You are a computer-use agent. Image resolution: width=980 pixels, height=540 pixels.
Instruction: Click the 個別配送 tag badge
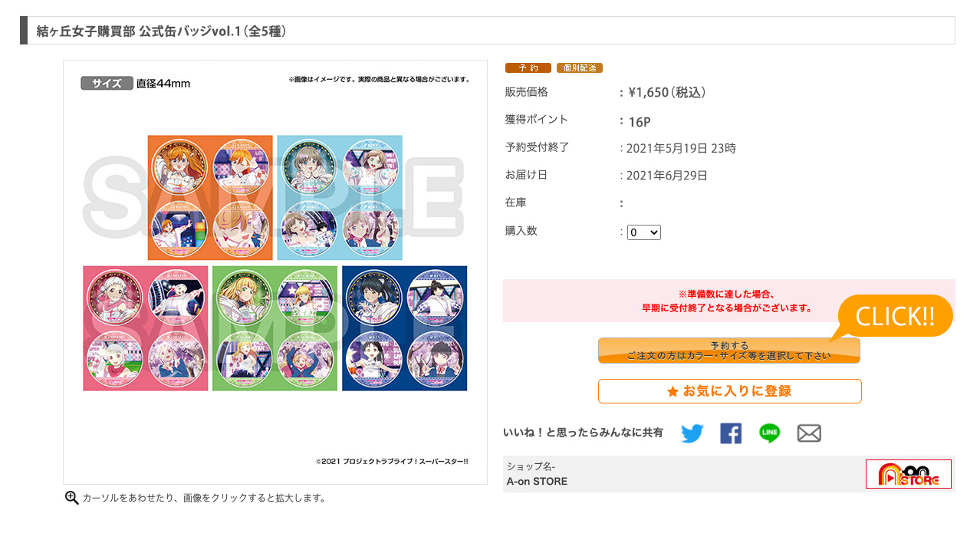580,68
